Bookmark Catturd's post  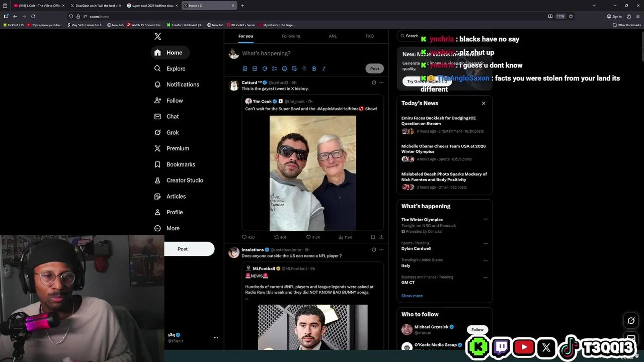click(x=373, y=237)
